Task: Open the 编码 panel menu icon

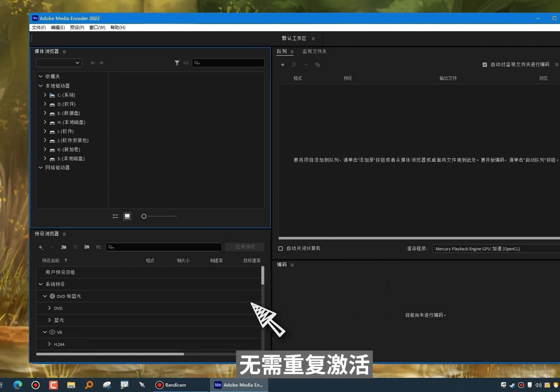Action: pos(292,265)
